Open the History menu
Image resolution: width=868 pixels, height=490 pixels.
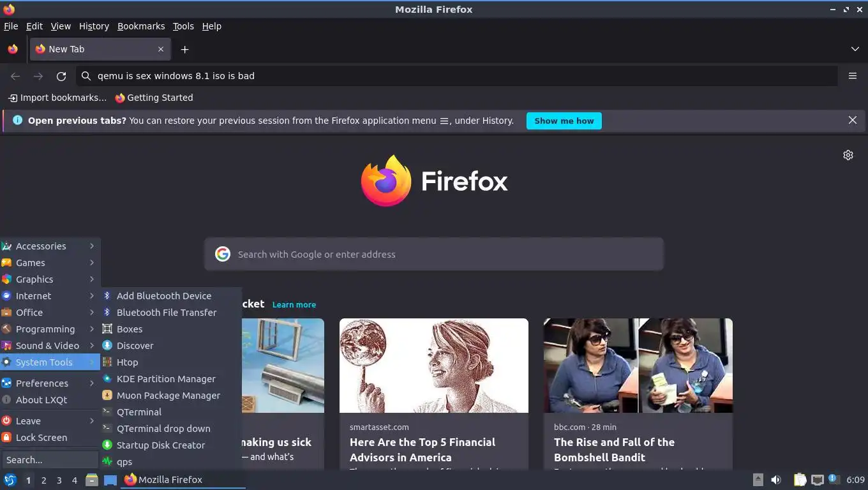click(x=94, y=26)
